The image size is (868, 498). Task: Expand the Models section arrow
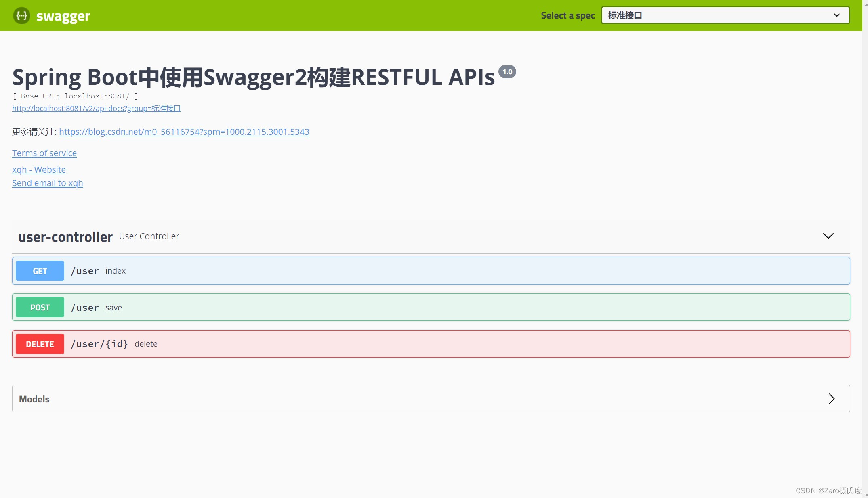[x=832, y=399]
